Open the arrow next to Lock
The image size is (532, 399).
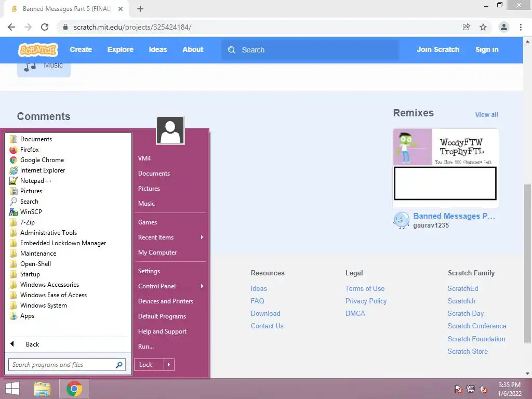pos(169,365)
